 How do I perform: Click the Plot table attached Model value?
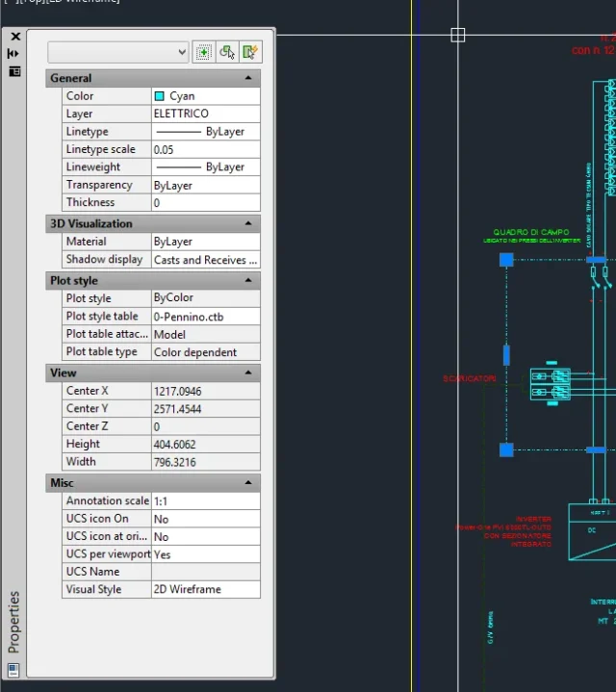(206, 334)
